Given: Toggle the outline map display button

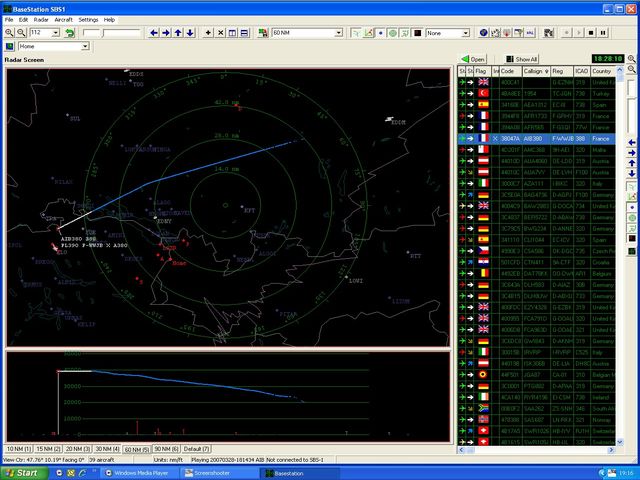Looking at the screenshot, I should pyautogui.click(x=405, y=33).
